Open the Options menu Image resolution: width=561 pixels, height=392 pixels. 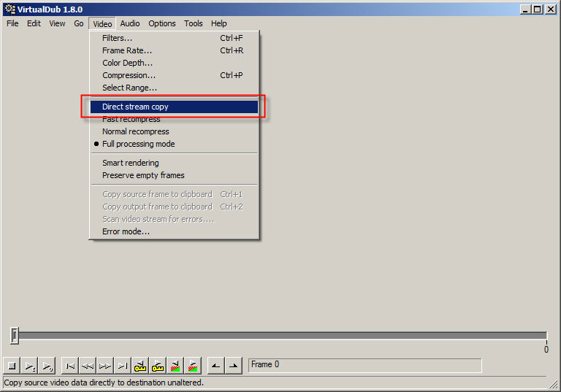click(x=162, y=23)
